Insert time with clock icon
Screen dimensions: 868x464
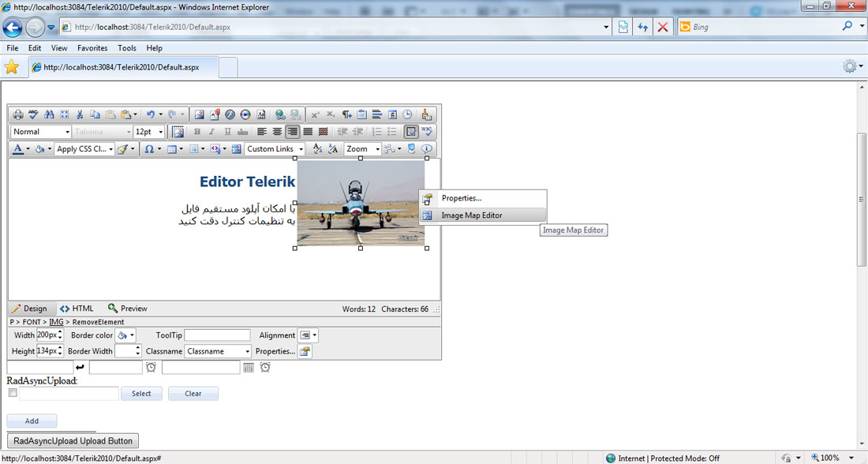407,114
